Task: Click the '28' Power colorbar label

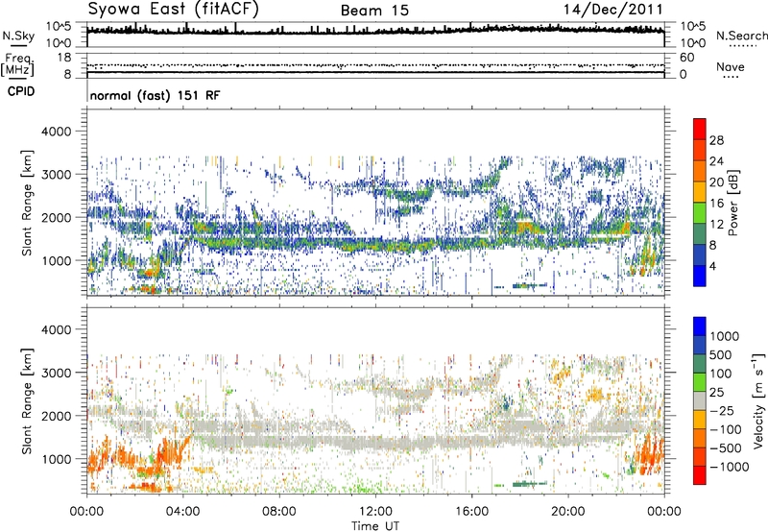Action: pyautogui.click(x=716, y=140)
